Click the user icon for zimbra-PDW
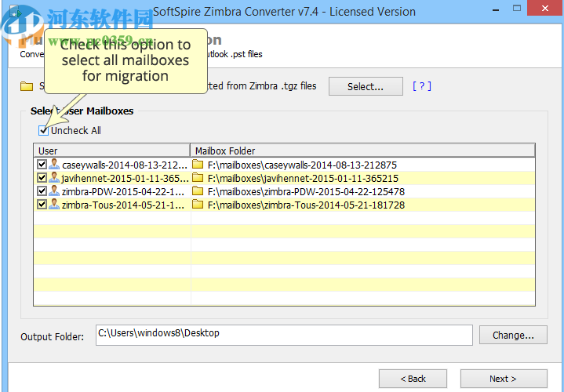 [x=54, y=191]
